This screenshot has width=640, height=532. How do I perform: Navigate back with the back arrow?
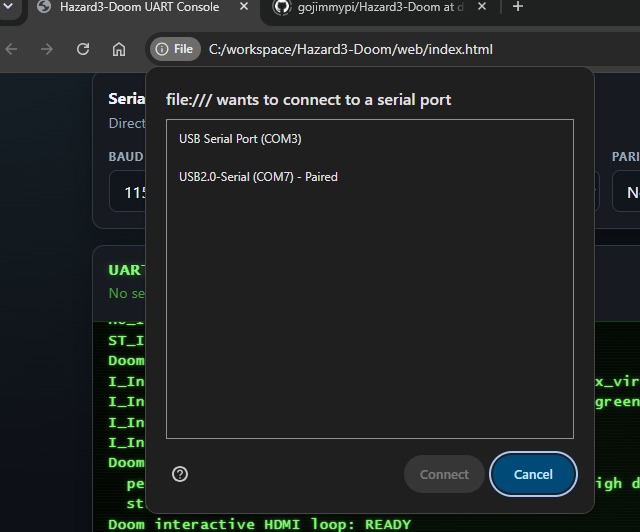pos(11,49)
